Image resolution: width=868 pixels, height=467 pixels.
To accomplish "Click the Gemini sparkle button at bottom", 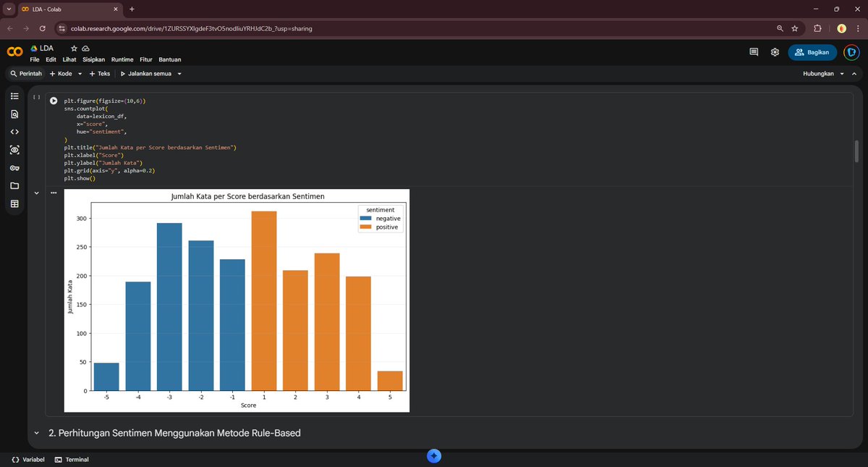I will coord(434,456).
